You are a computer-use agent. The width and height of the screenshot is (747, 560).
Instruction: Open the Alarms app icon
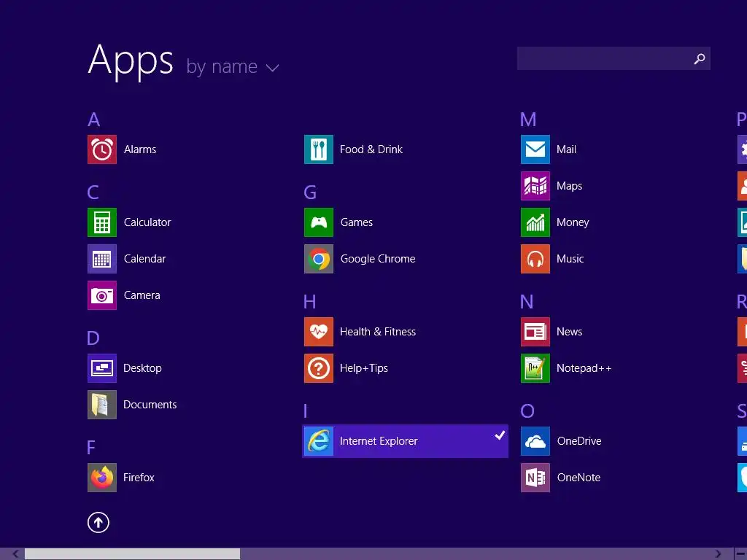click(x=102, y=149)
